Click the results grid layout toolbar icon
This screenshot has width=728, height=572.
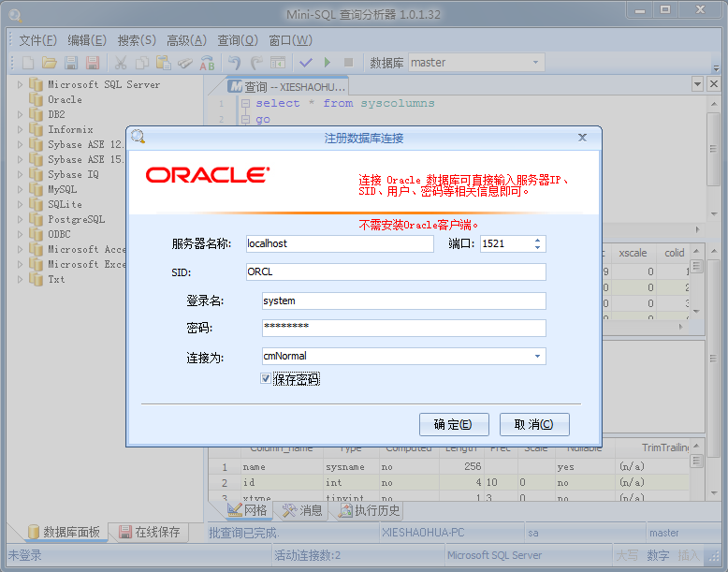tap(278, 63)
